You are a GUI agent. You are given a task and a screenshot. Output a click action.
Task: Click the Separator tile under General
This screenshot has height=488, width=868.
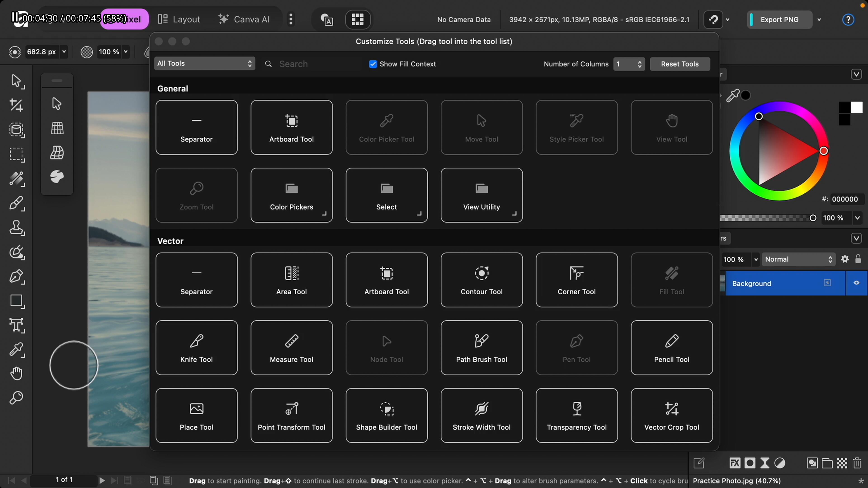pos(196,127)
